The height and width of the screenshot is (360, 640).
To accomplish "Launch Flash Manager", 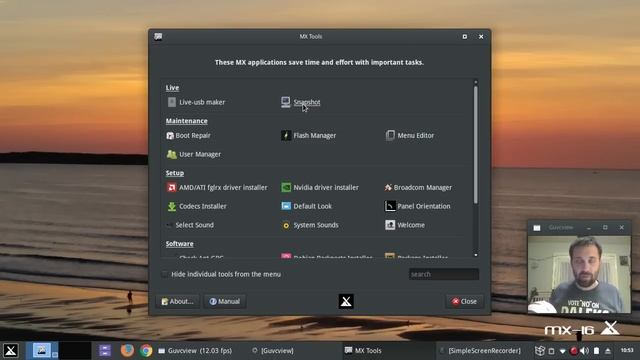I will point(309,136).
